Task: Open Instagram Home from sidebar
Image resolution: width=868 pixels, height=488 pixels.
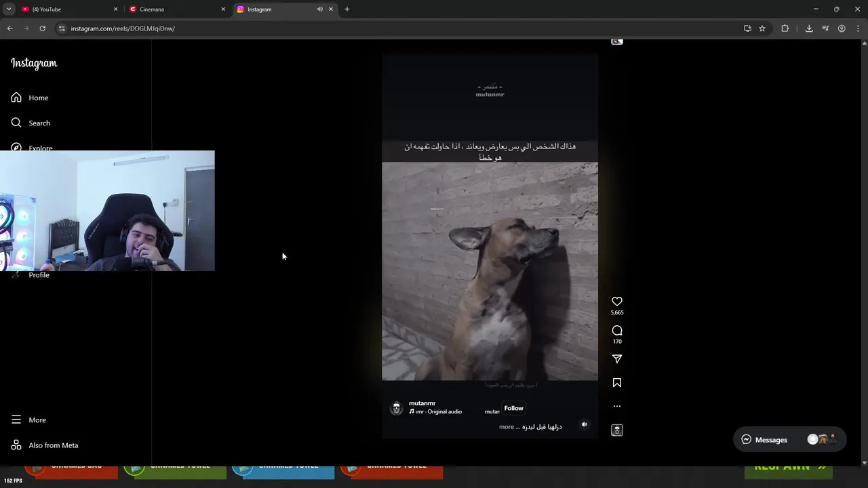Action: pyautogui.click(x=30, y=98)
